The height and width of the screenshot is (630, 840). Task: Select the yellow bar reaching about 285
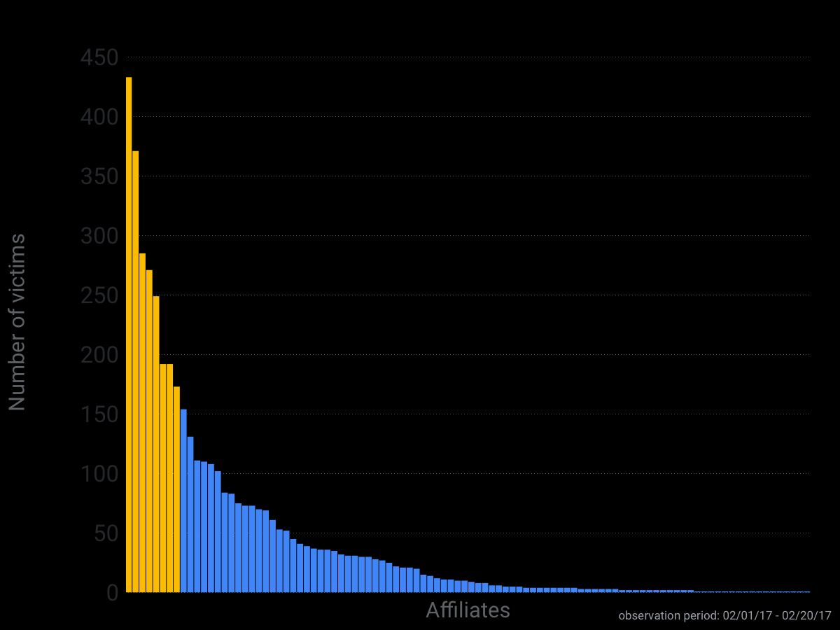[x=143, y=420]
